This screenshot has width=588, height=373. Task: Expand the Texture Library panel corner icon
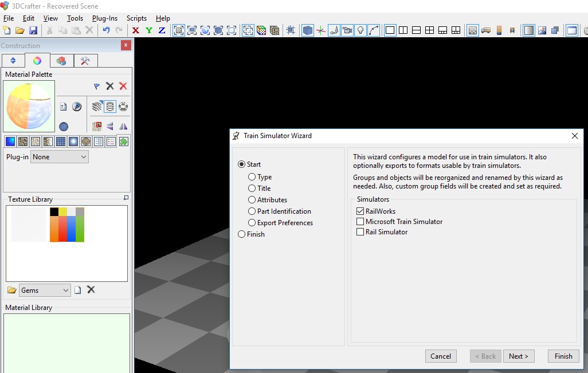click(x=126, y=198)
